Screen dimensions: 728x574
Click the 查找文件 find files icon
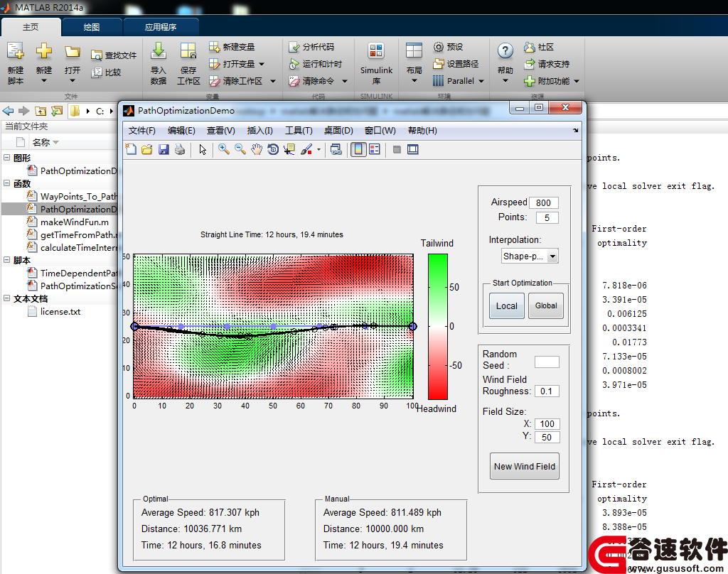pos(96,55)
